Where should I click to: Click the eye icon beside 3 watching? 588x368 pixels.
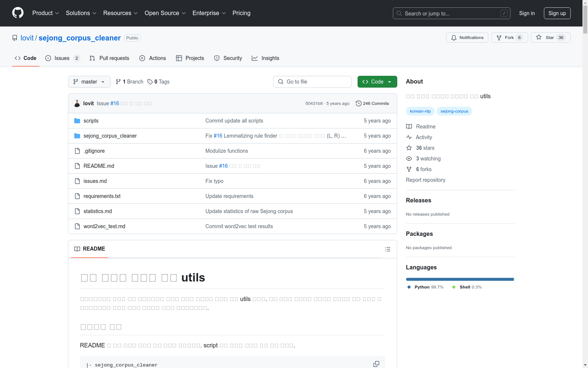point(409,159)
